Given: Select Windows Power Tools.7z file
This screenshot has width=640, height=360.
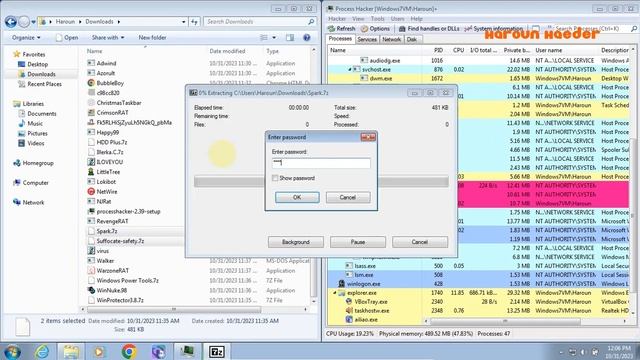Looking at the screenshot, I should (x=127, y=280).
